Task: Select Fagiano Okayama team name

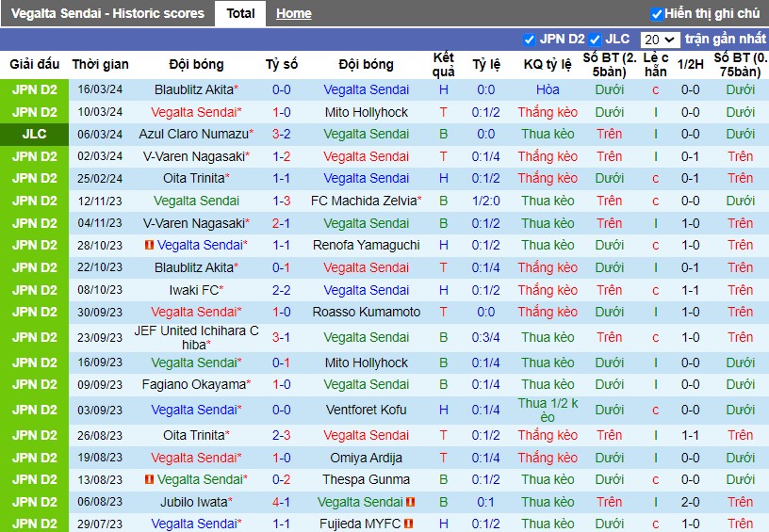Action: click(196, 384)
